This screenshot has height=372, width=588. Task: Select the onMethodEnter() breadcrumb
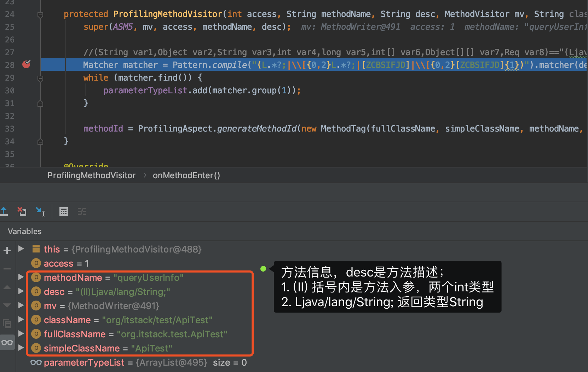[186, 175]
